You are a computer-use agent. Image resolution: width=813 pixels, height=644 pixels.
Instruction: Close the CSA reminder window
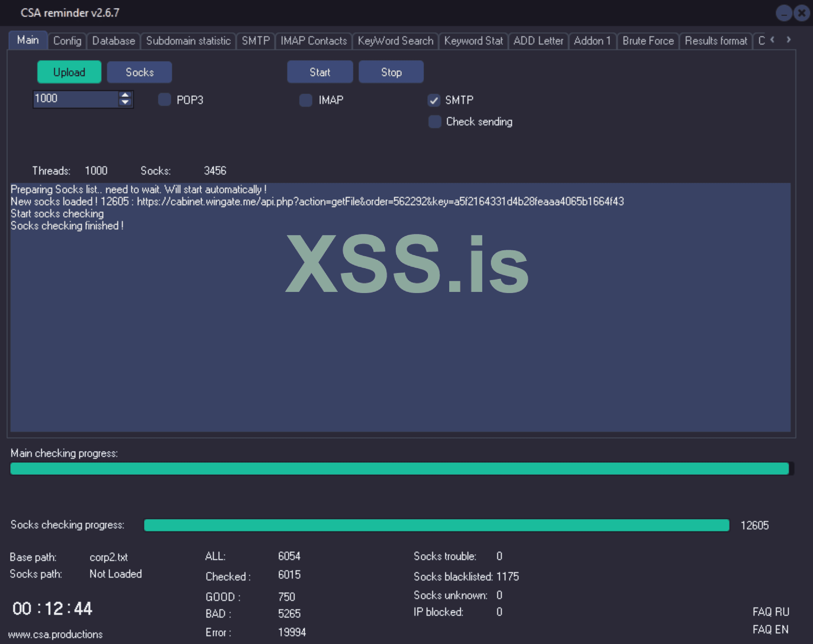coord(802,14)
